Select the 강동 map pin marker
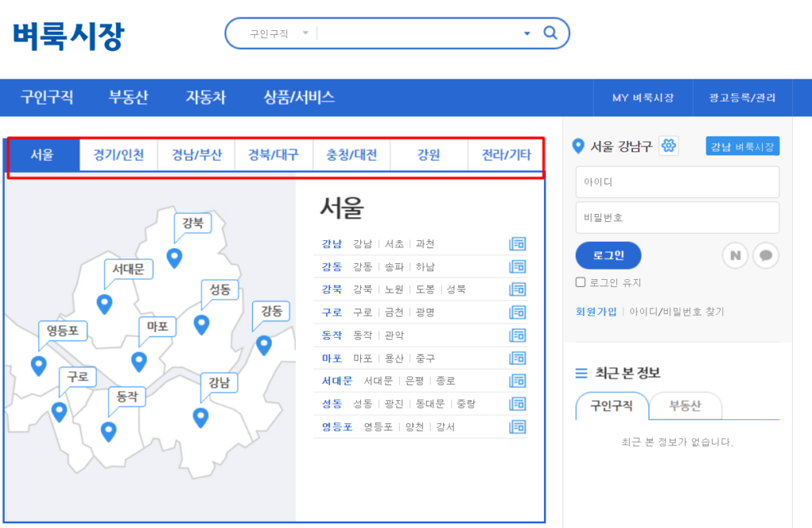This screenshot has width=812, height=528. pos(263,345)
